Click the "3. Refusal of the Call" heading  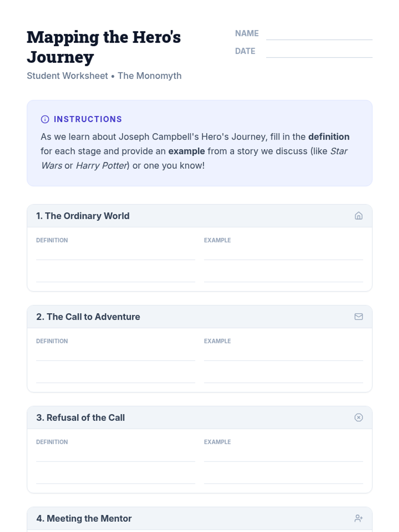(x=80, y=417)
